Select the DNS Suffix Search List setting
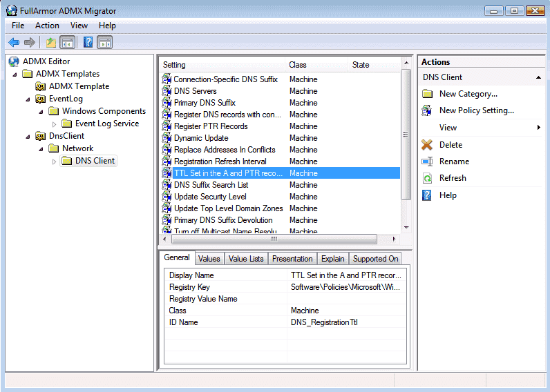 pos(211,185)
